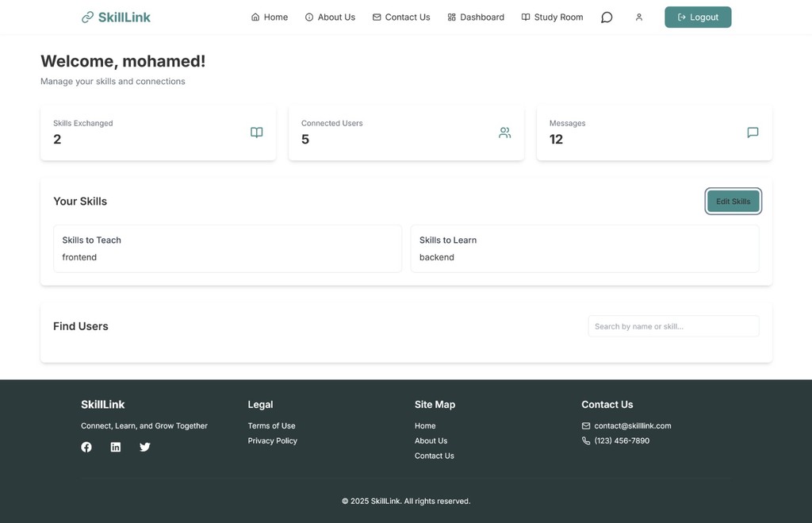Click the footer 'SkillLink' heading
812x523 pixels.
click(x=102, y=404)
